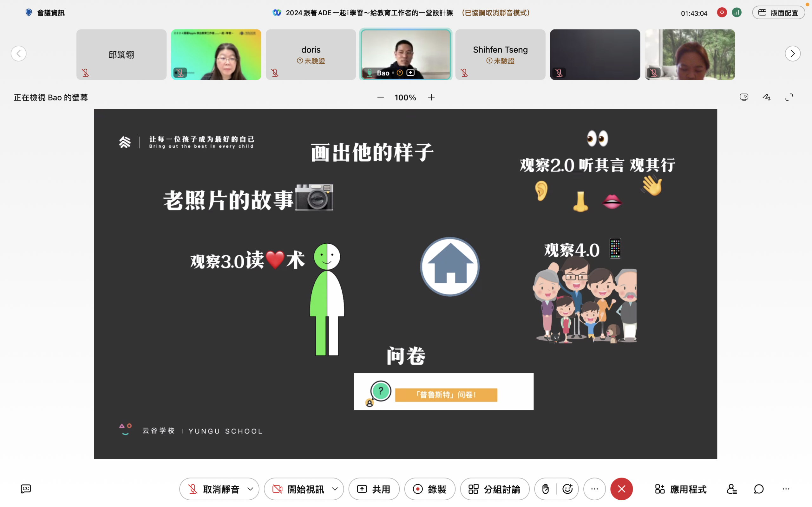
Task: Open the chat bubble icon
Action: tap(759, 489)
